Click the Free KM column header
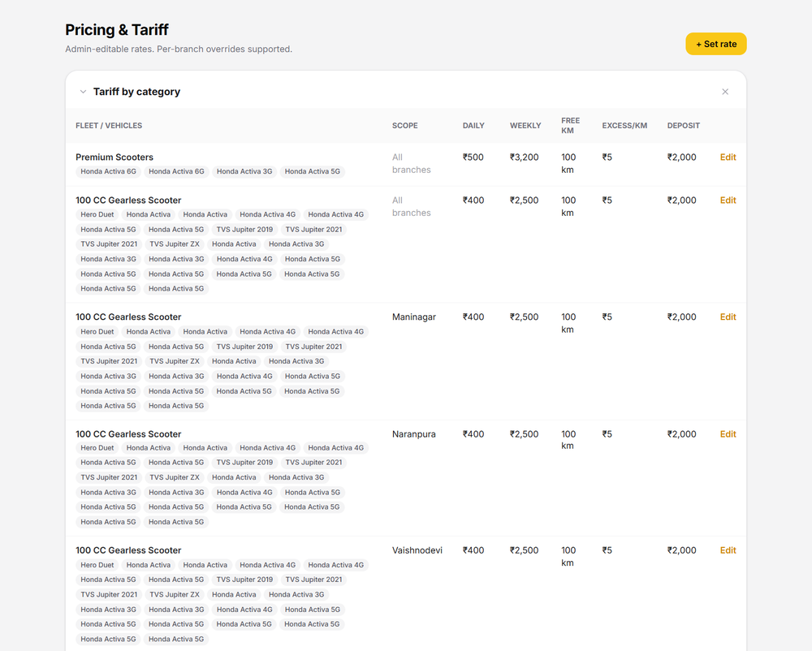Screen dimensions: 812x651 [x=570, y=126]
